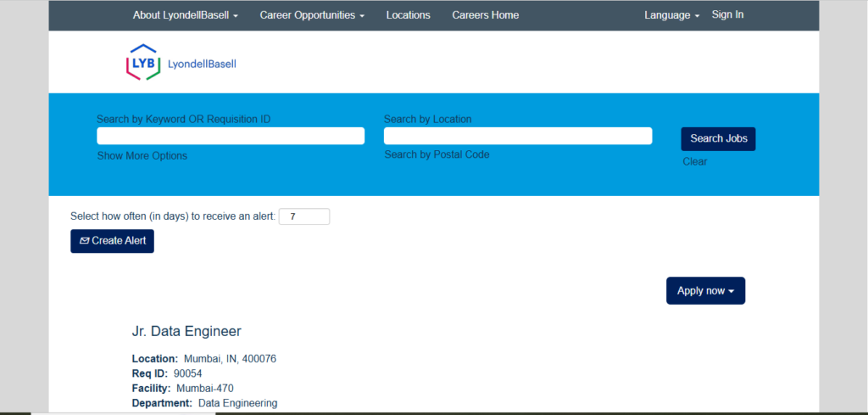Image resolution: width=868 pixels, height=415 pixels.
Task: Click the Sign In link
Action: tap(727, 15)
